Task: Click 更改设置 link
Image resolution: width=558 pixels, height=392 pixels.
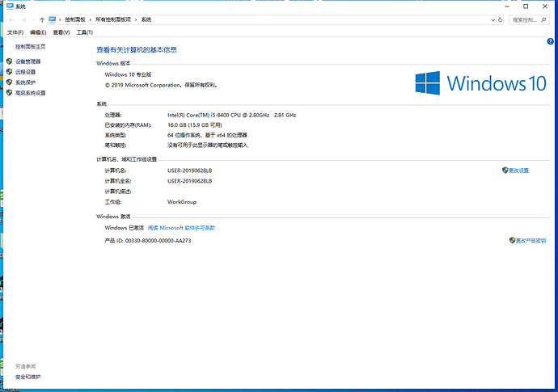Action: [518, 171]
